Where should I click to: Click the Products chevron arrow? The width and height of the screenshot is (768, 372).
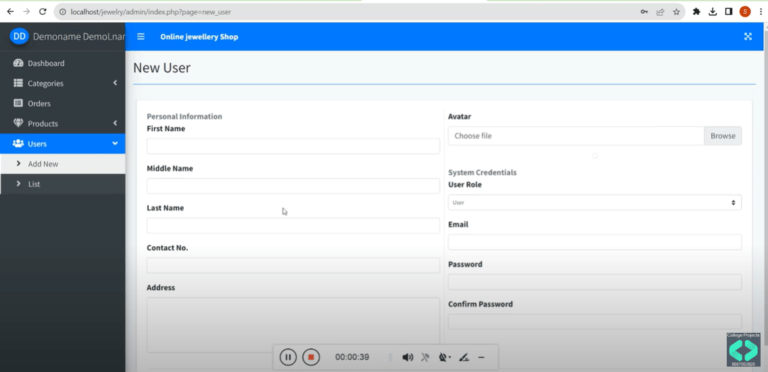(115, 123)
